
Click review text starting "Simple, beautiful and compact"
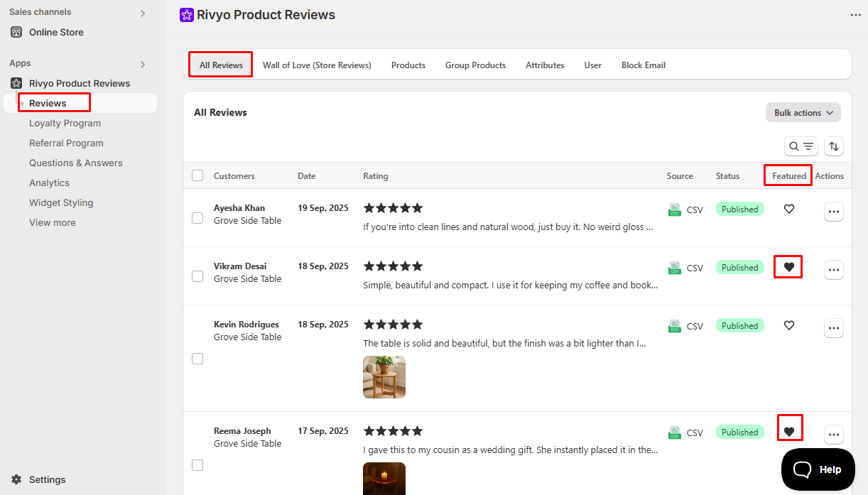(511, 285)
